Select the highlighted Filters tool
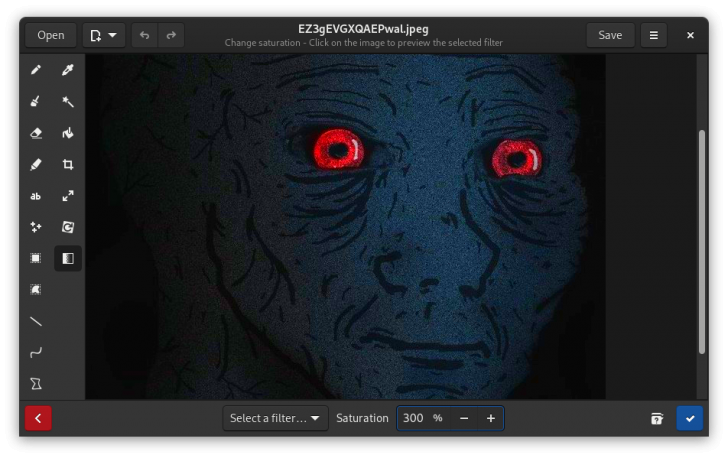This screenshot has width=728, height=458. (x=68, y=258)
